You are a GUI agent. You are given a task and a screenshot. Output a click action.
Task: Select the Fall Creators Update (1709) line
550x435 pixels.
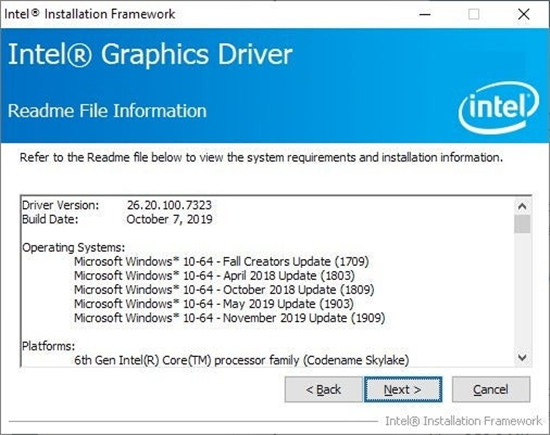pyautogui.click(x=221, y=262)
